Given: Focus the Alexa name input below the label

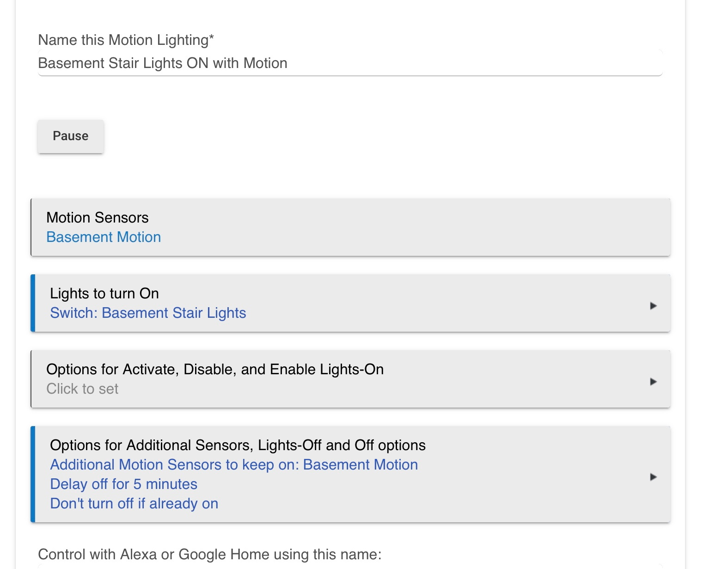Looking at the screenshot, I should (350, 566).
